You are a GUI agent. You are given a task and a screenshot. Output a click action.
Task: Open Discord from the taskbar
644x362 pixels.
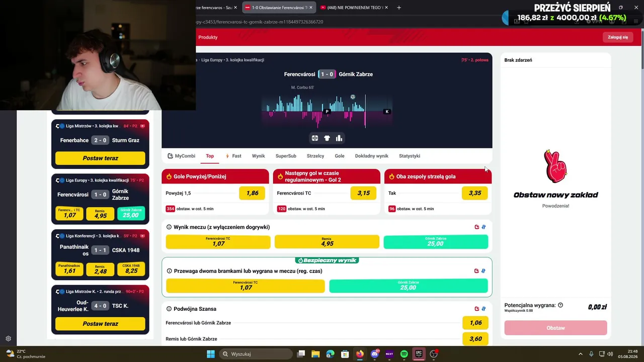[375, 354]
